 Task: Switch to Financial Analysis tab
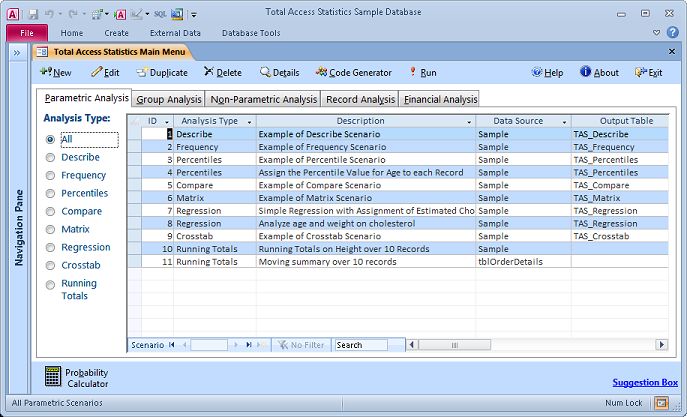coord(440,99)
